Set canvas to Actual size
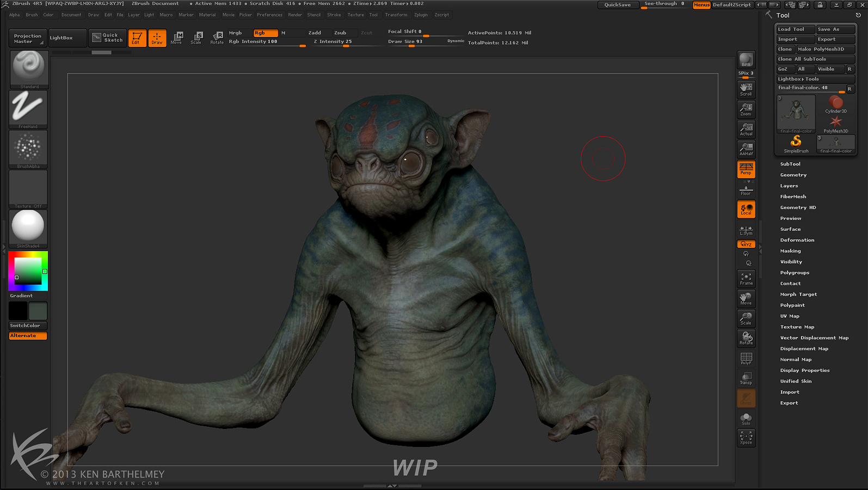The height and width of the screenshot is (490, 868). coord(746,129)
